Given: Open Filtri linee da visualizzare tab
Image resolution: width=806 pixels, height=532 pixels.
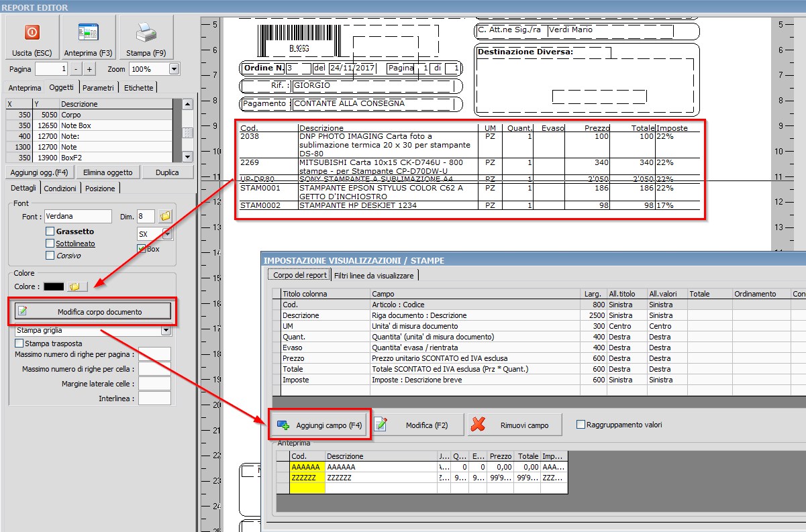Looking at the screenshot, I should click(x=374, y=275).
